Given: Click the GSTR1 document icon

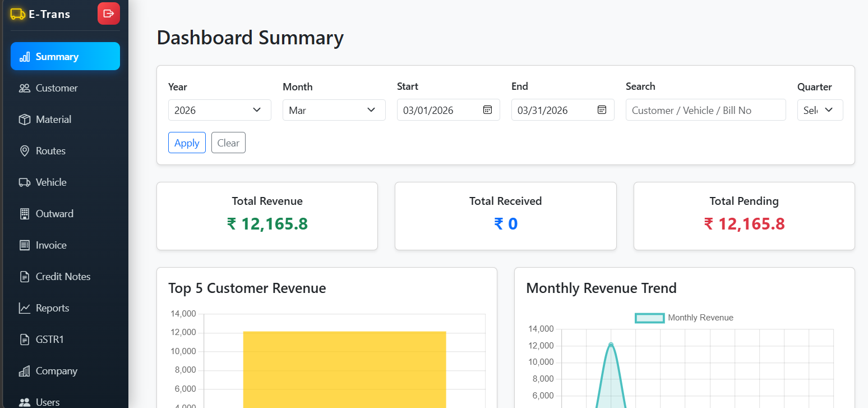Looking at the screenshot, I should (25, 340).
